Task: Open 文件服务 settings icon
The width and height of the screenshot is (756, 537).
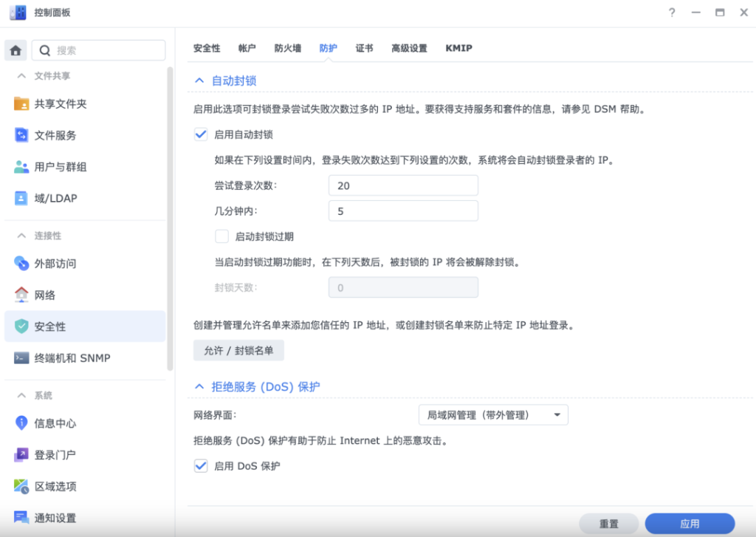Action: click(x=21, y=135)
